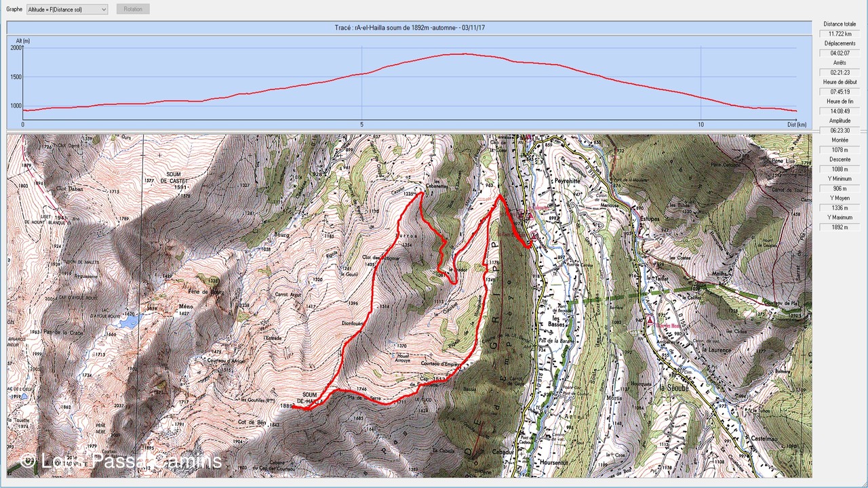The width and height of the screenshot is (868, 488).
Task: Click the 10 km gridline on the elevation profile
Action: [701, 81]
